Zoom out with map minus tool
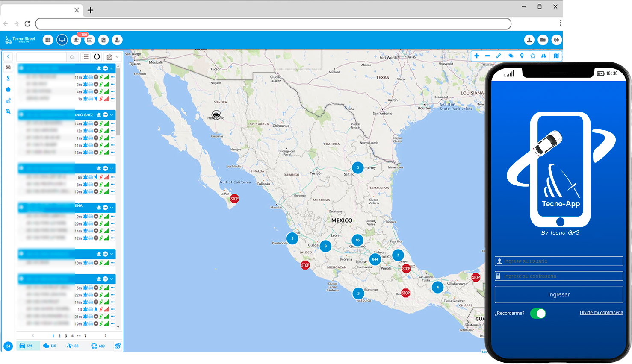Viewport: 632px width, 364px height. [487, 56]
